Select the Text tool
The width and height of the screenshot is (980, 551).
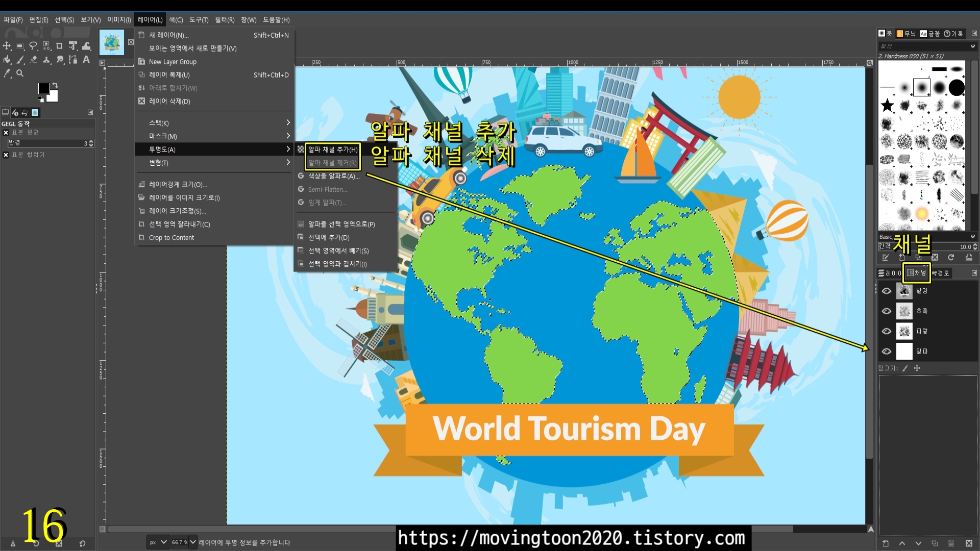[x=86, y=59]
